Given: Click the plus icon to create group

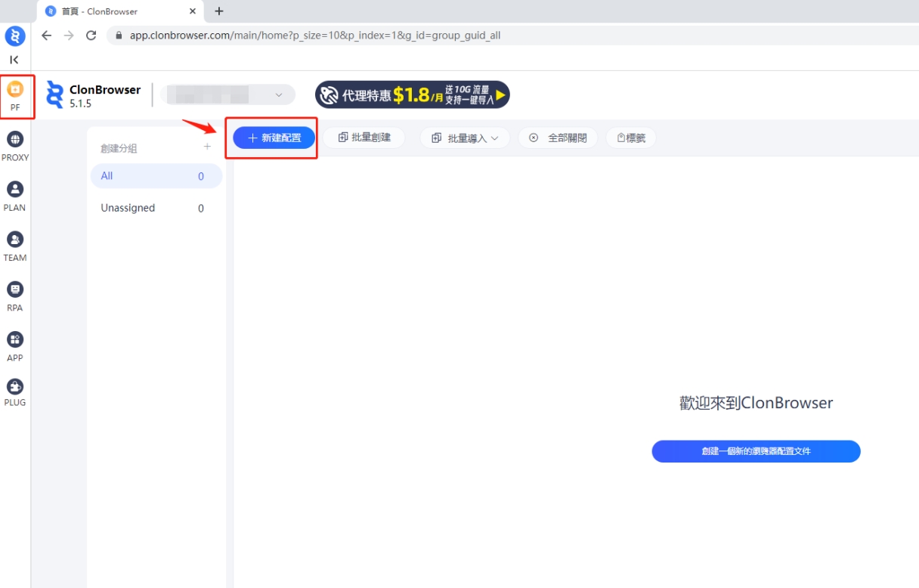Looking at the screenshot, I should [207, 147].
